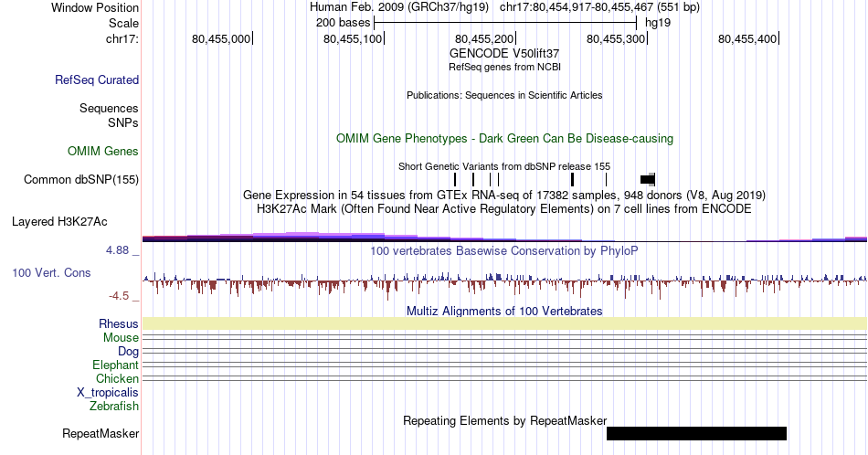Image resolution: width=868 pixels, height=455 pixels.
Task: Click Short Genetic Variants from dbSNP title
Action: (x=504, y=166)
